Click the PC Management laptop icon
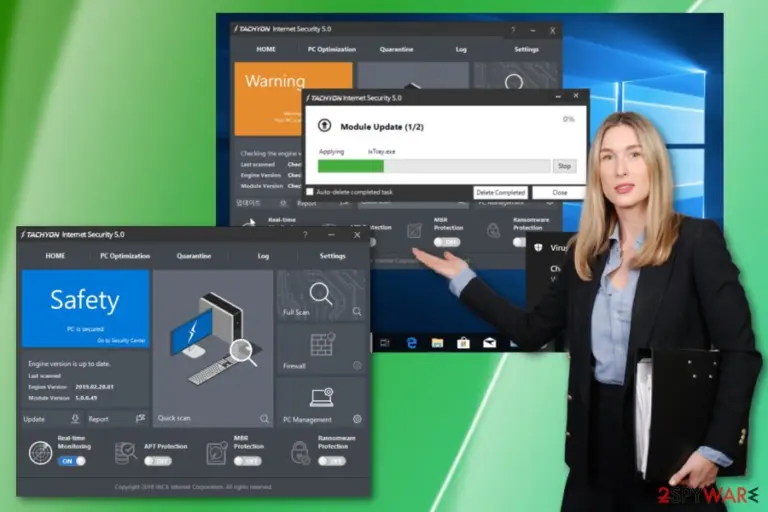The image size is (768, 512). pyautogui.click(x=322, y=398)
